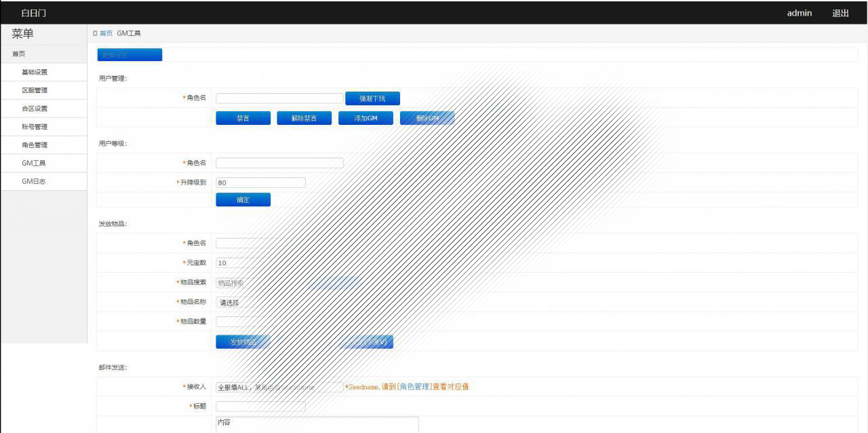The width and height of the screenshot is (868, 433).
Task: Click the admin username in top bar
Action: coord(799,13)
